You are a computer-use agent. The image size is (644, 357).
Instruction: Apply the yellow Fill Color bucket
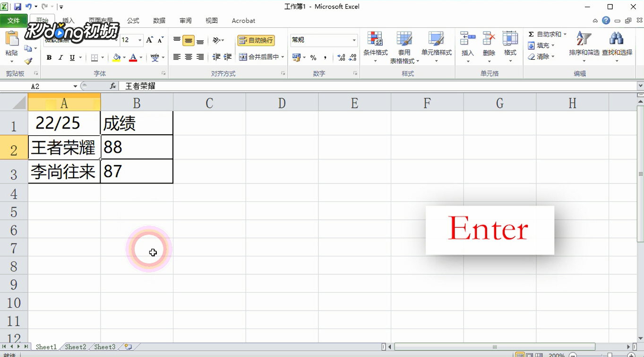(117, 58)
